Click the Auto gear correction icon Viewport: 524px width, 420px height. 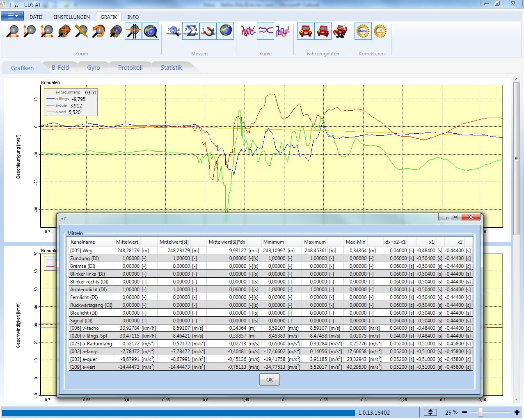(x=363, y=31)
